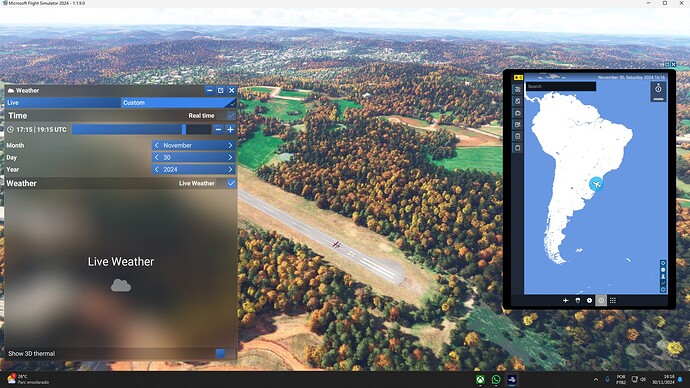Click the Flight Simulator taskbar icon
Screen dimensions: 690x388
click(512, 380)
